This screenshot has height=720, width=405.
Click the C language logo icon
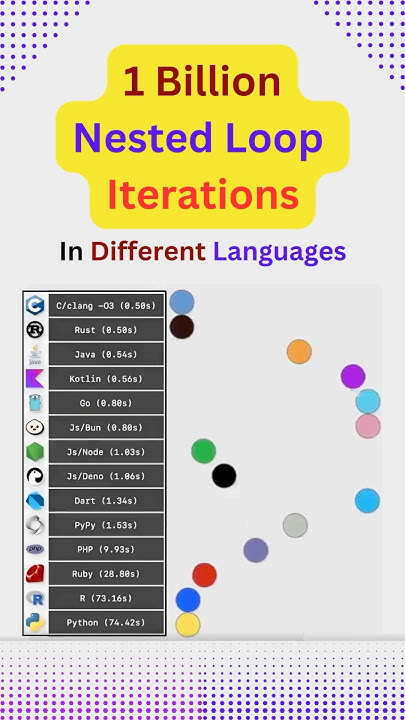pyautogui.click(x=35, y=305)
